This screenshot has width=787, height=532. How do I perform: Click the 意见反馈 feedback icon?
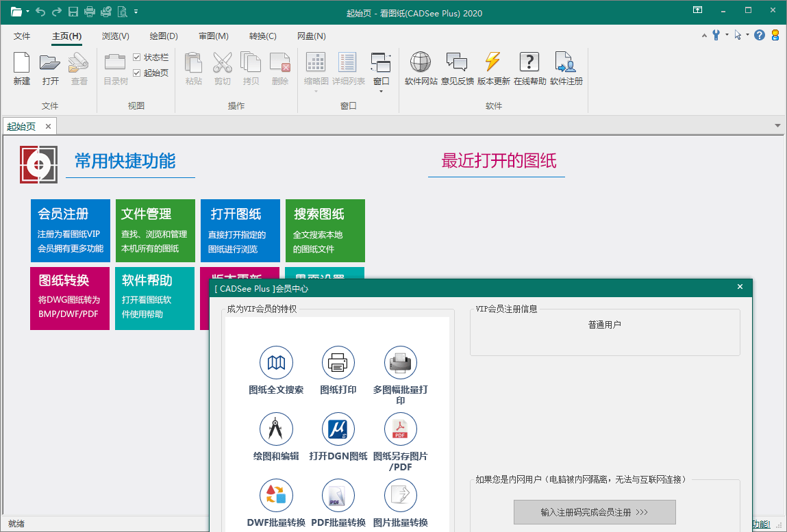point(457,63)
